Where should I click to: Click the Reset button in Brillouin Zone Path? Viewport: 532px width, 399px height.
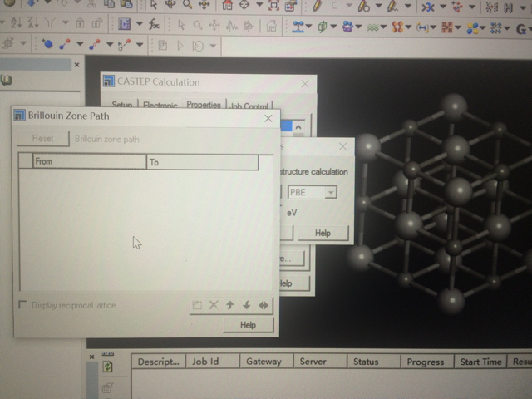tap(43, 139)
